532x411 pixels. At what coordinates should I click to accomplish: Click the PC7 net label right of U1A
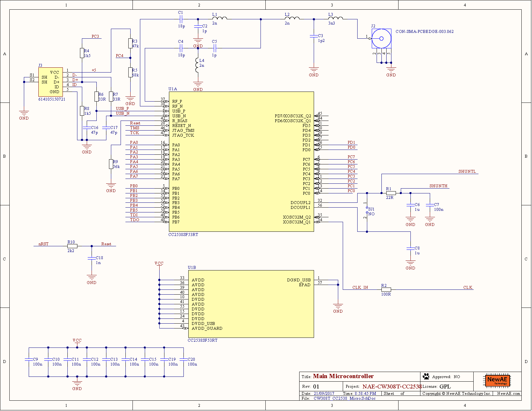pyautogui.click(x=351, y=157)
